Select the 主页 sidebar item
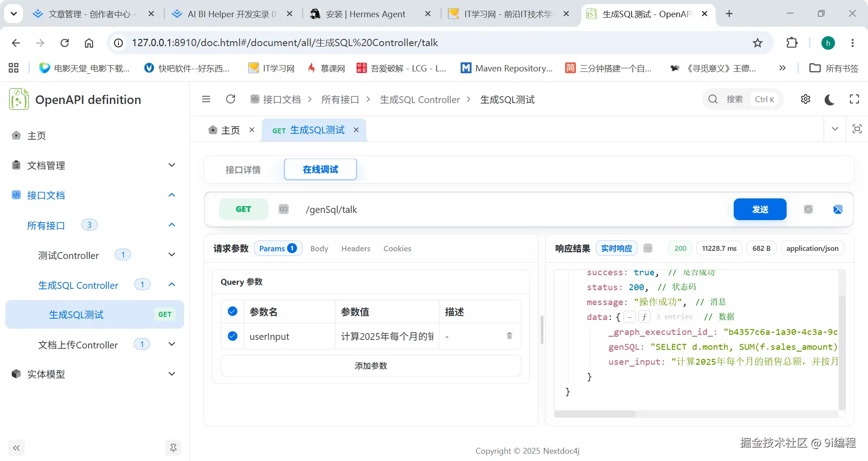 point(94,135)
